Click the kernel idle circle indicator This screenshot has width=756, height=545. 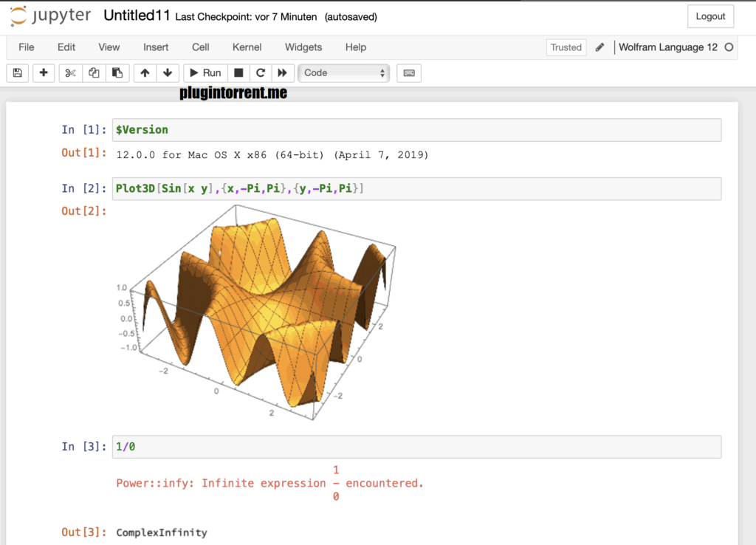click(729, 47)
